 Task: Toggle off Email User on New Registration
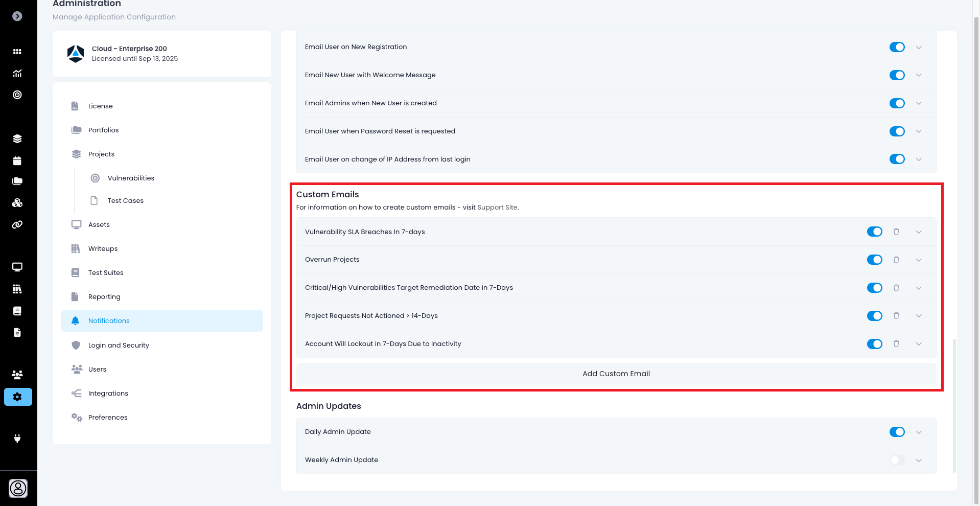point(897,47)
